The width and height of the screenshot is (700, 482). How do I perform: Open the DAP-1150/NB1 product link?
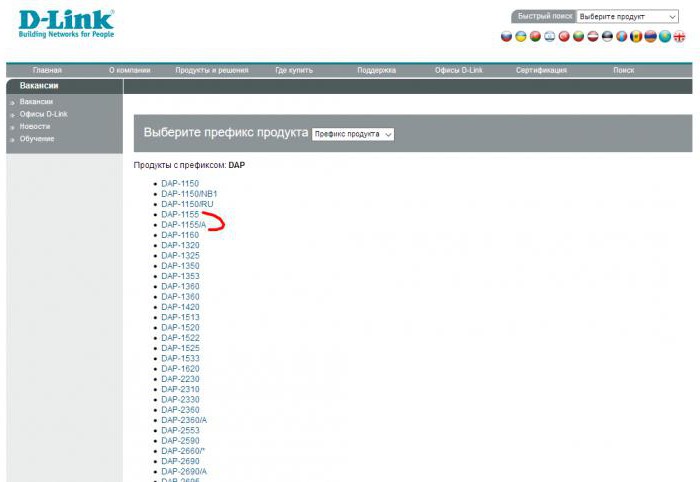coord(189,194)
